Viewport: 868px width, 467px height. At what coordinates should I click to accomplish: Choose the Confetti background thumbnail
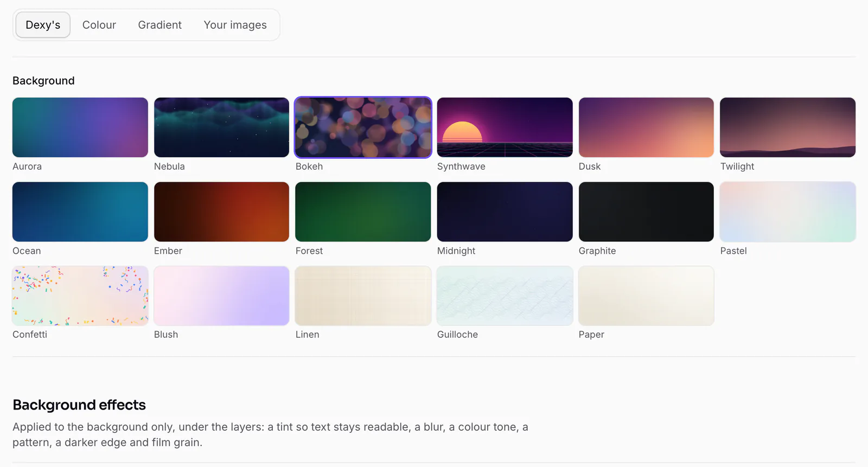80,296
